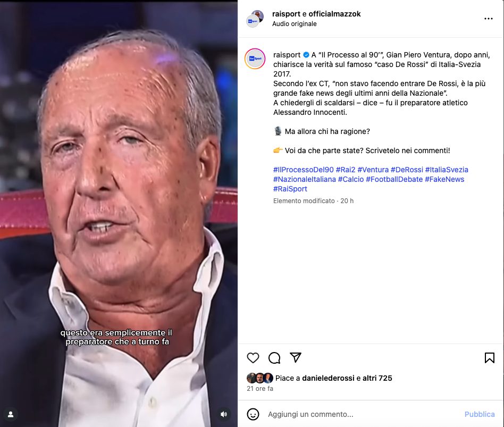Open comments via the speech bubble icon
Viewport: 504px width, 427px height.
pyautogui.click(x=274, y=357)
